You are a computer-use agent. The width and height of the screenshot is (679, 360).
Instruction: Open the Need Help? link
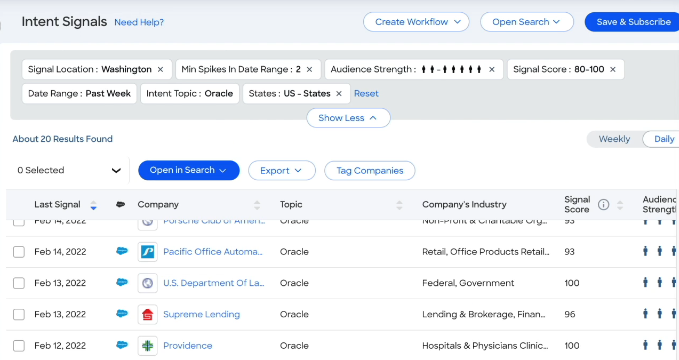pyautogui.click(x=139, y=22)
